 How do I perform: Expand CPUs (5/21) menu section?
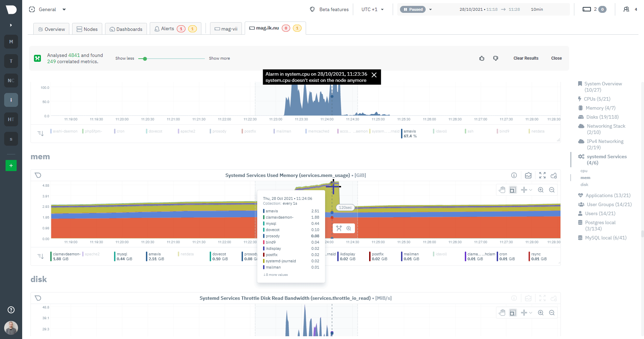[594, 99]
